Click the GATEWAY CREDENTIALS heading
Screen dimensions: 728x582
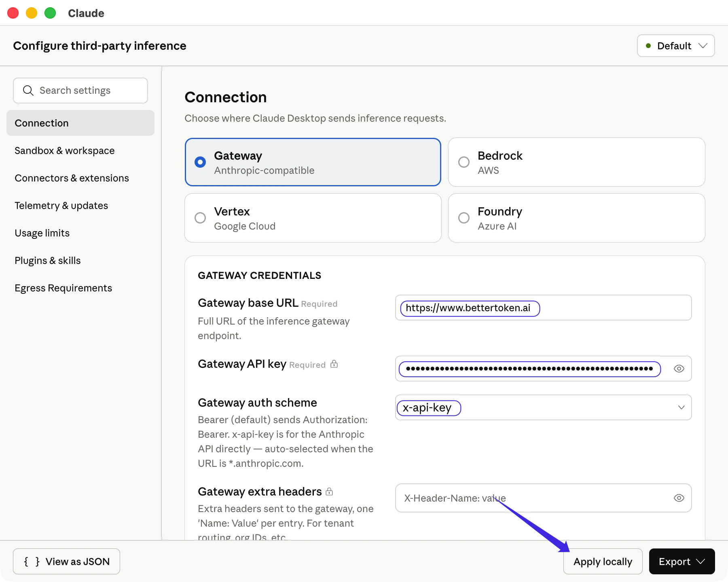click(259, 275)
